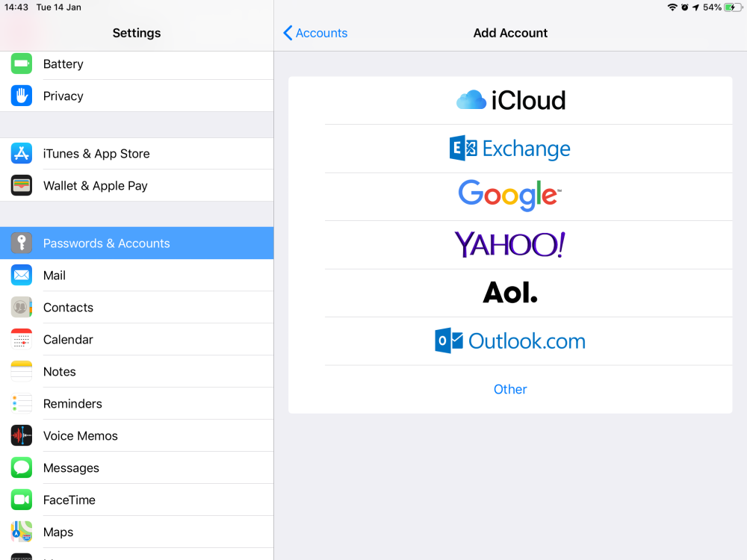Tap the date Tue 14 Jan
Screen dimensions: 747x560
58,7
